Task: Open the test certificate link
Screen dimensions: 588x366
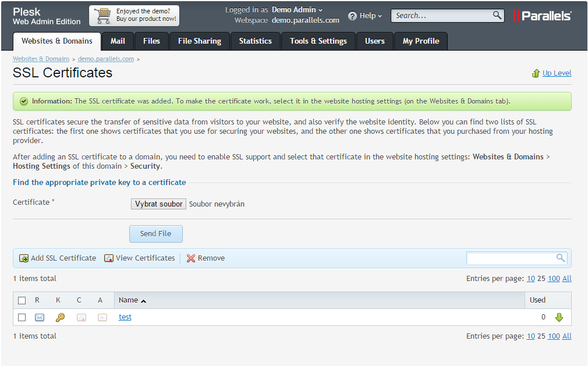Action: (125, 317)
